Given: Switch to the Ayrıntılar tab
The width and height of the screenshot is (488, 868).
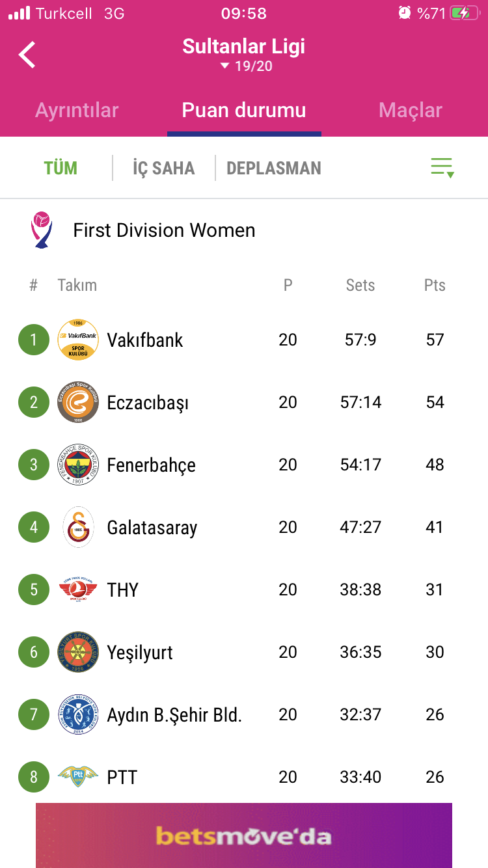Looking at the screenshot, I should coord(77,110).
